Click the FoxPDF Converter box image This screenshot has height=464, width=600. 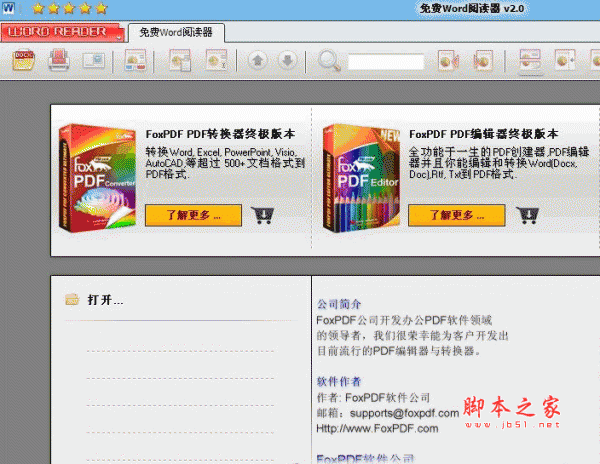(98, 178)
